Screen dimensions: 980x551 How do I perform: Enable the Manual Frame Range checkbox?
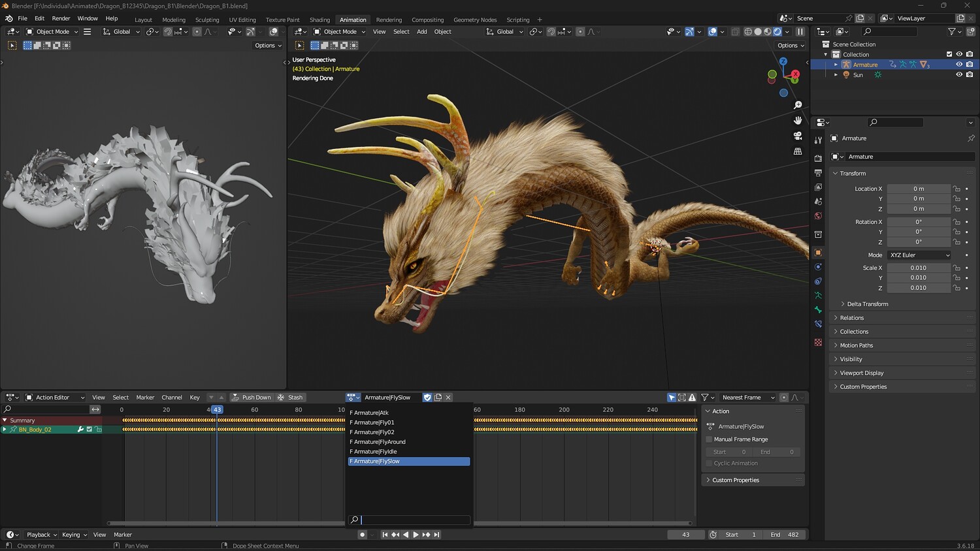tap(709, 439)
